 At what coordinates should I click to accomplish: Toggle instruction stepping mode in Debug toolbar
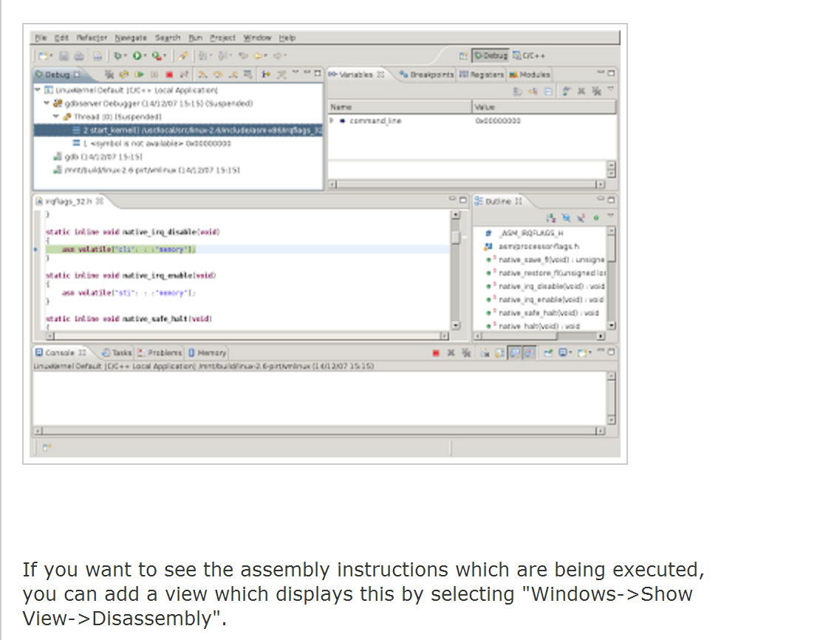pyautogui.click(x=267, y=74)
